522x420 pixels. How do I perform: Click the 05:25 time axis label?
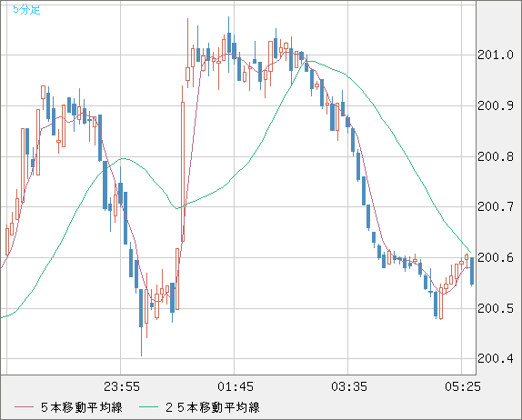[x=463, y=386]
